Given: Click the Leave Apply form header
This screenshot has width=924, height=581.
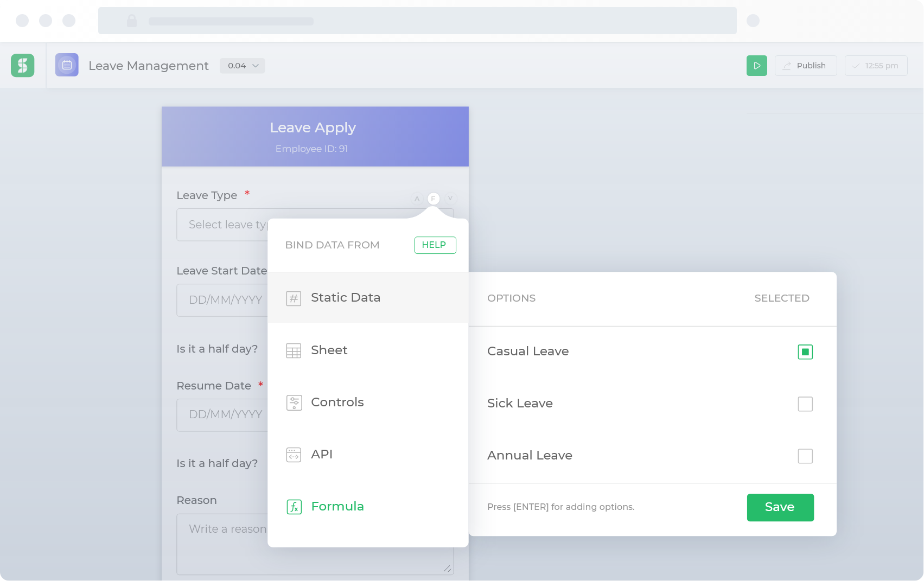Looking at the screenshot, I should [x=315, y=137].
